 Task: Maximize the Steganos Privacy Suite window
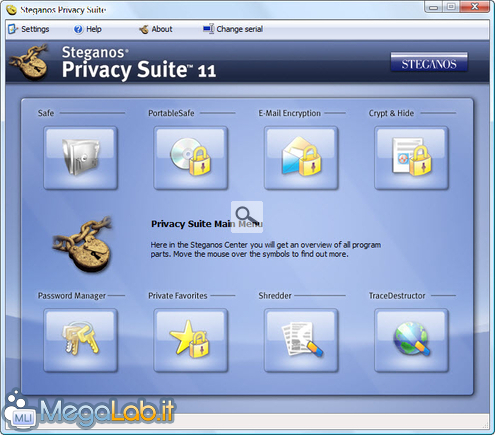click(x=451, y=7)
